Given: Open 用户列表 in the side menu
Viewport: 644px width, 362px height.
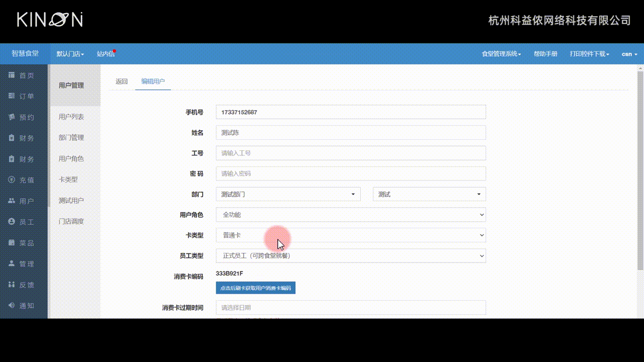Looking at the screenshot, I should [71, 117].
